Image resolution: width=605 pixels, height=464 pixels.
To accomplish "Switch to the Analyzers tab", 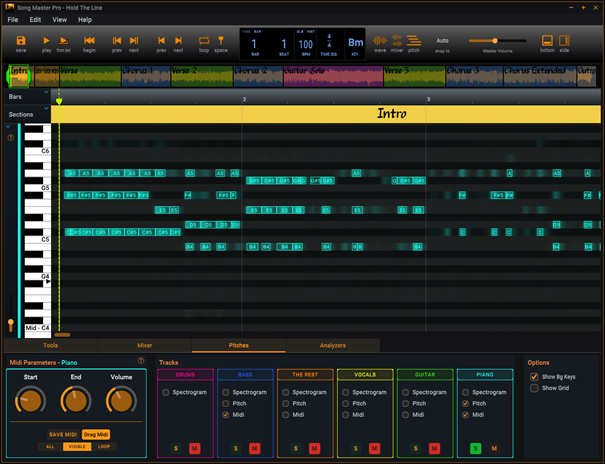I will [x=332, y=345].
